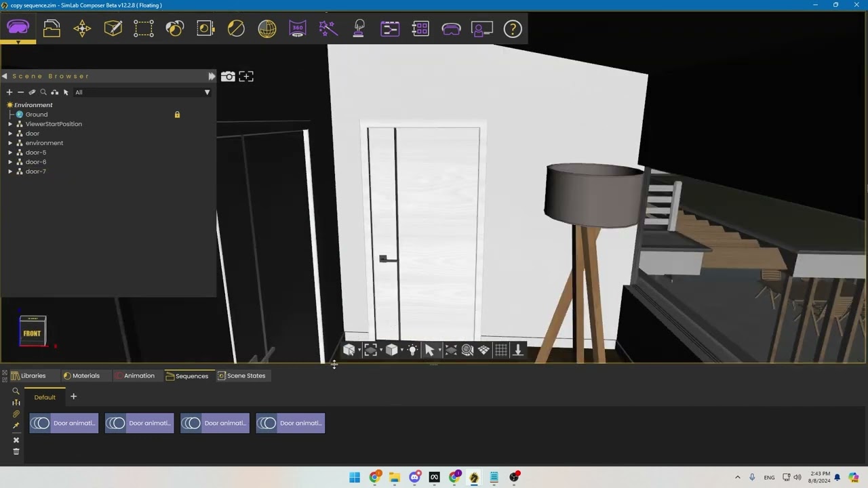Toggle the lock on the Ground item
Viewport: 868px width, 488px height.
[177, 115]
